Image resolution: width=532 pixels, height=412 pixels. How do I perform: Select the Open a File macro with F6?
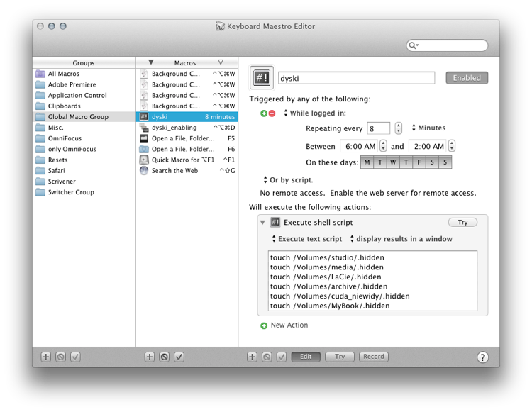tap(187, 149)
